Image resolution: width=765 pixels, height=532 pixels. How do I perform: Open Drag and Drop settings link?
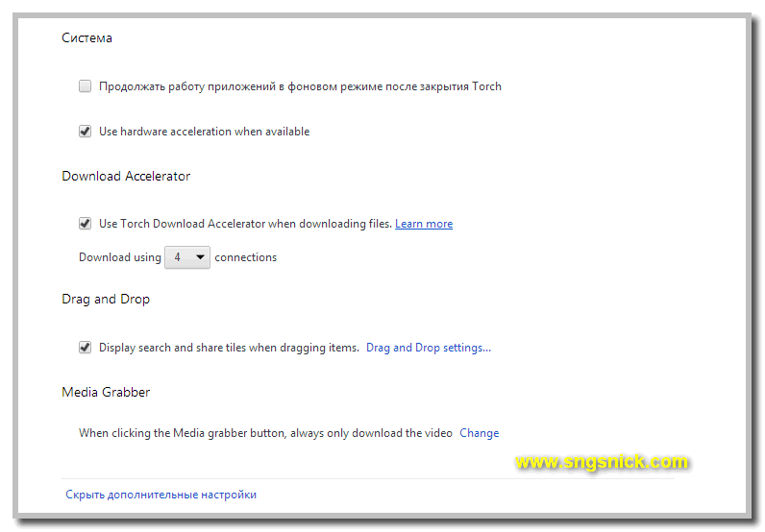(429, 348)
